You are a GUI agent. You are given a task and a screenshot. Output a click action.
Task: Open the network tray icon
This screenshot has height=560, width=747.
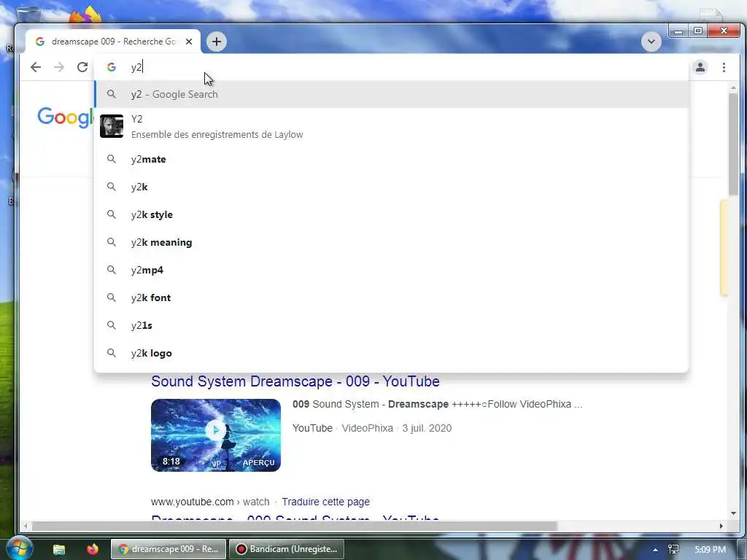673,550
